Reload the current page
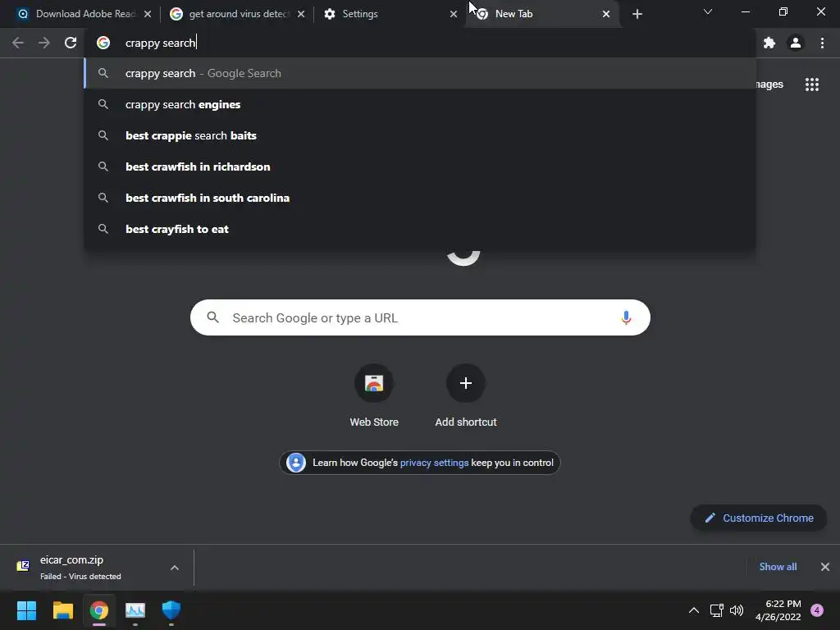 click(x=71, y=43)
